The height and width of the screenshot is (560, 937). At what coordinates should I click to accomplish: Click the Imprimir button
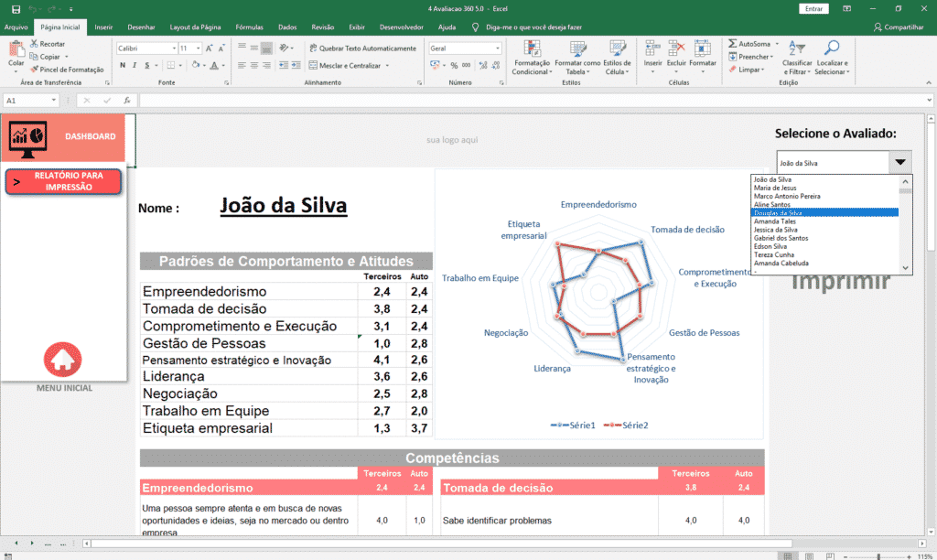pyautogui.click(x=841, y=282)
